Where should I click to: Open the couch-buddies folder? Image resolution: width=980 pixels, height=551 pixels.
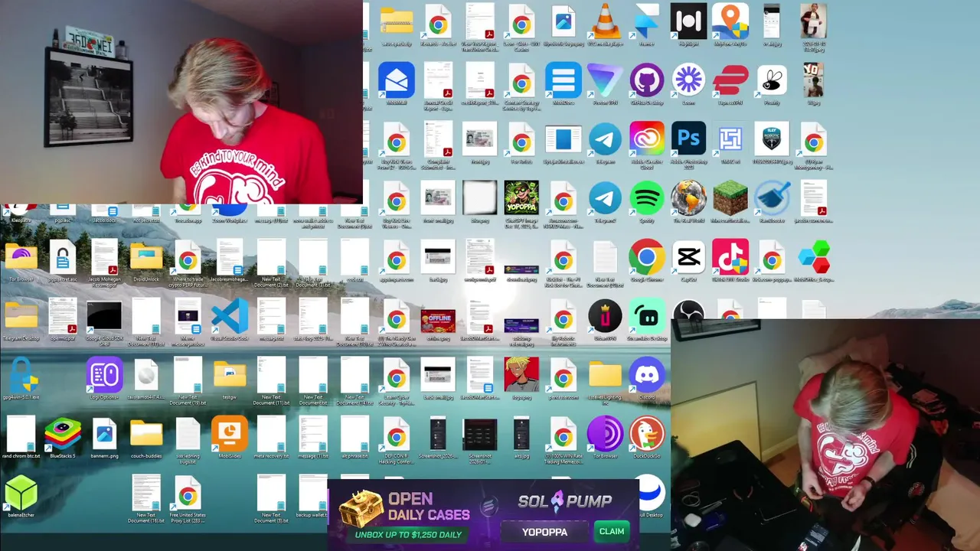click(146, 435)
